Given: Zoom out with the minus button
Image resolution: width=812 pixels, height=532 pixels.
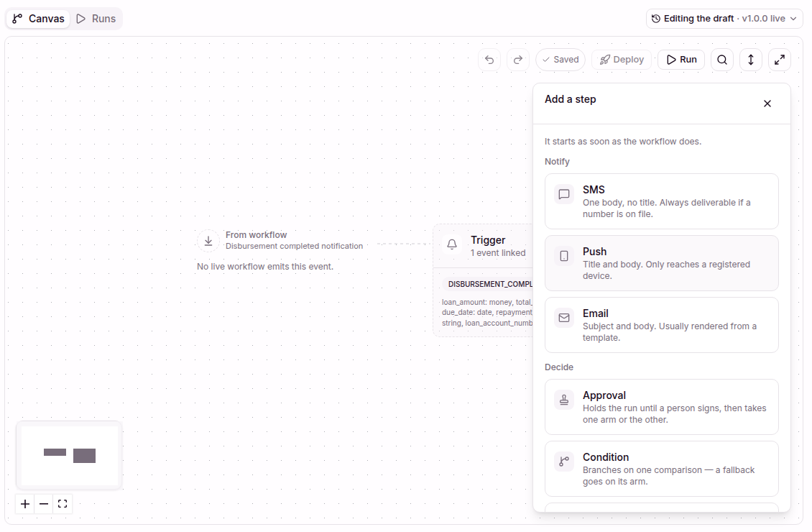Looking at the screenshot, I should pos(44,503).
